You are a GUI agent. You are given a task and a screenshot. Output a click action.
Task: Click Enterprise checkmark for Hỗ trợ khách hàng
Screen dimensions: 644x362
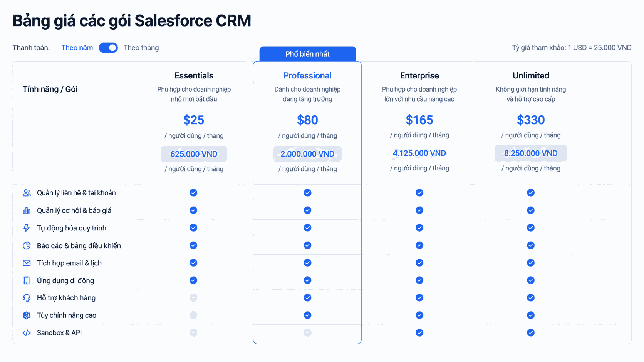point(419,298)
